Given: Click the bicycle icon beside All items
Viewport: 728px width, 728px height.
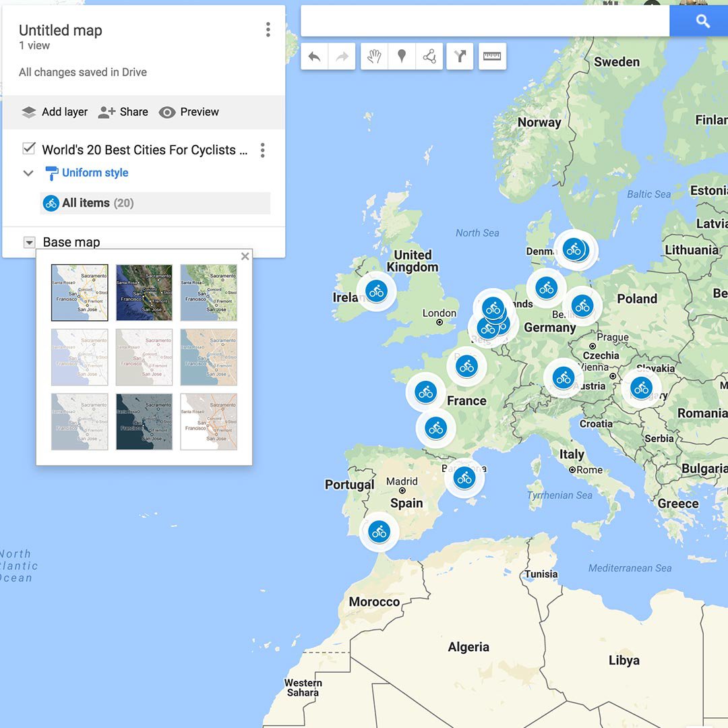Looking at the screenshot, I should tap(51, 204).
